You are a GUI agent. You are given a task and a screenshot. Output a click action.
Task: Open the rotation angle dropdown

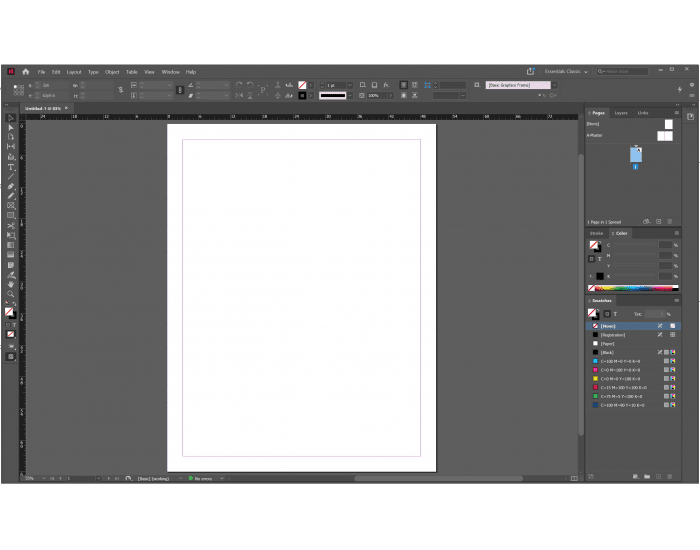pyautogui.click(x=226, y=85)
